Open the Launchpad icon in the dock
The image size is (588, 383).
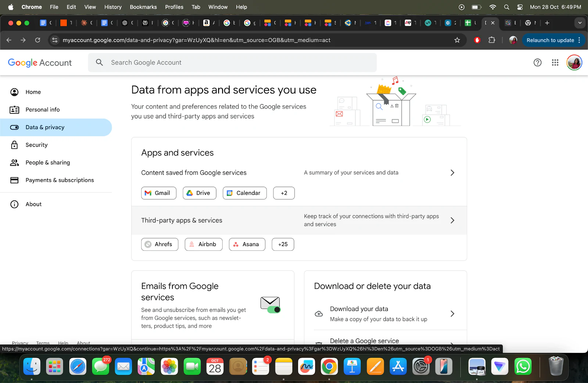tap(55, 366)
